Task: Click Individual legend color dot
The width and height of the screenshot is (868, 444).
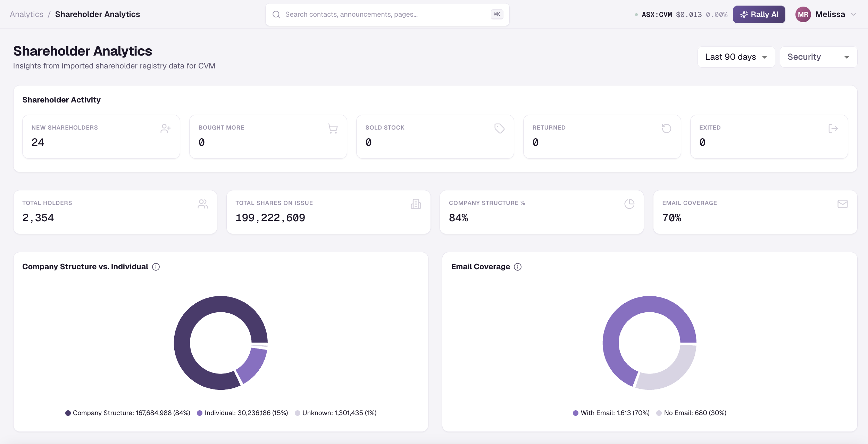Action: [x=200, y=413]
